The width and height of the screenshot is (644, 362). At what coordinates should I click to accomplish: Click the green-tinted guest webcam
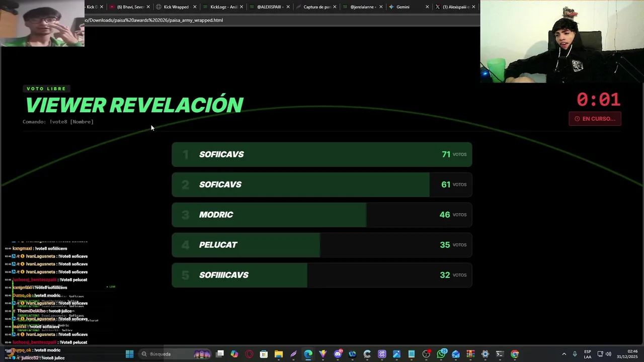coord(42,23)
